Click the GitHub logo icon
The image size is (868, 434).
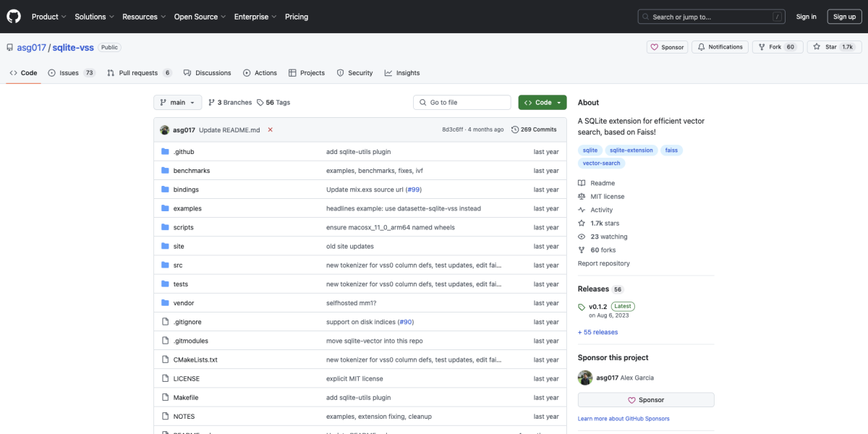click(14, 17)
